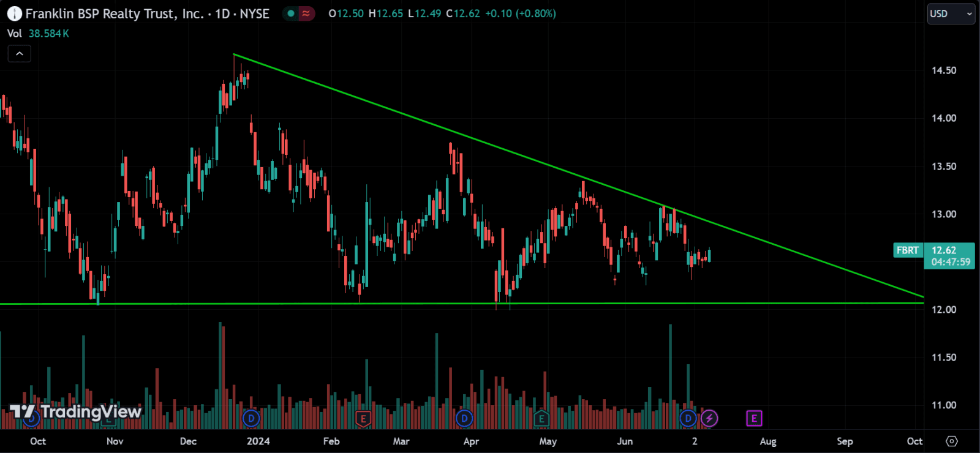Viewport: 980px width, 453px height.
Task: Select the descending green trendline
Action: [578, 176]
